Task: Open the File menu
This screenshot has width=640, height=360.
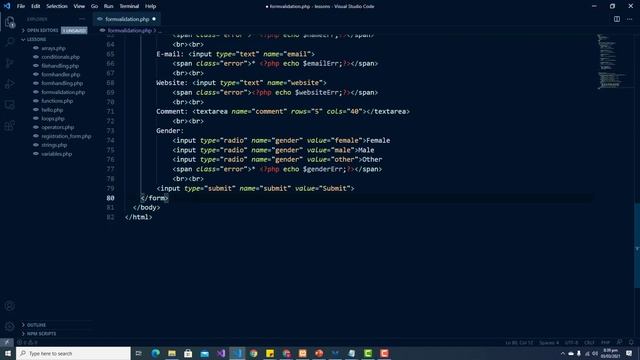Action: (21, 6)
